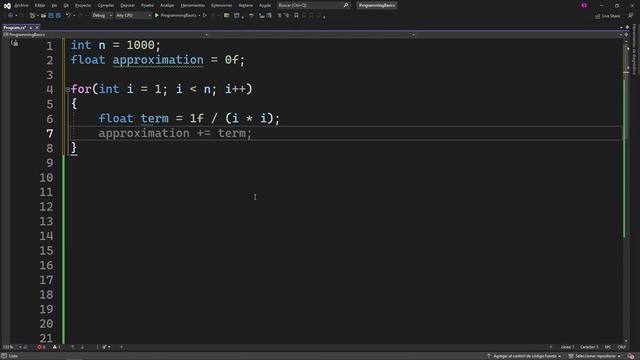Click Agregar al control de código fuente
The image size is (640, 360).
click(x=524, y=356)
